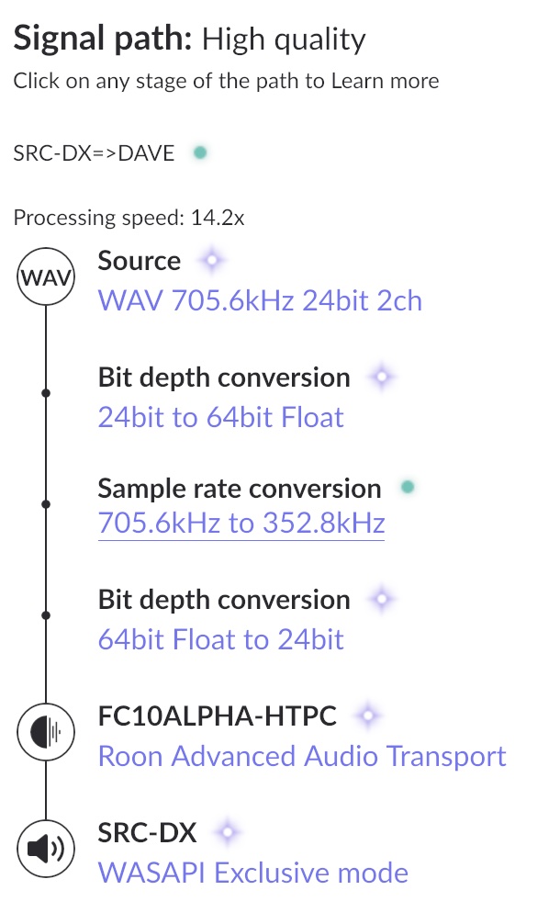560x924 pixels.
Task: Click the WAV 705.6kHz 24bit 2ch link
Action: point(260,300)
